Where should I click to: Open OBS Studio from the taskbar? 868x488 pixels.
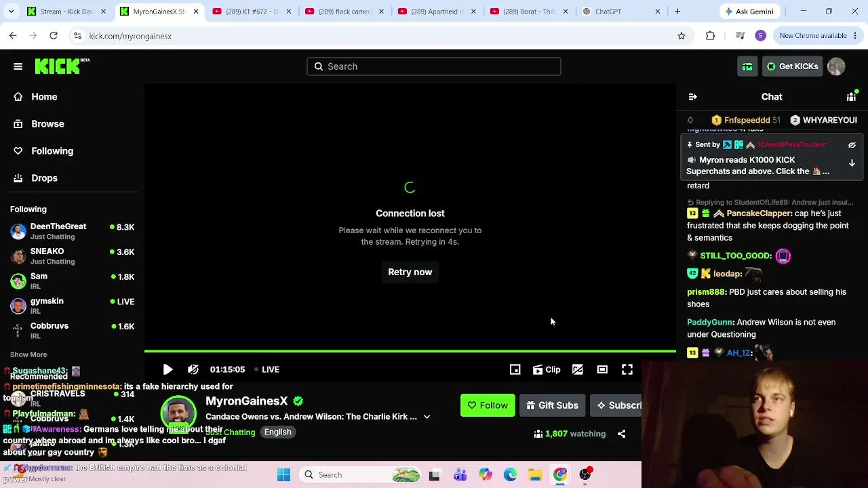[x=585, y=475]
